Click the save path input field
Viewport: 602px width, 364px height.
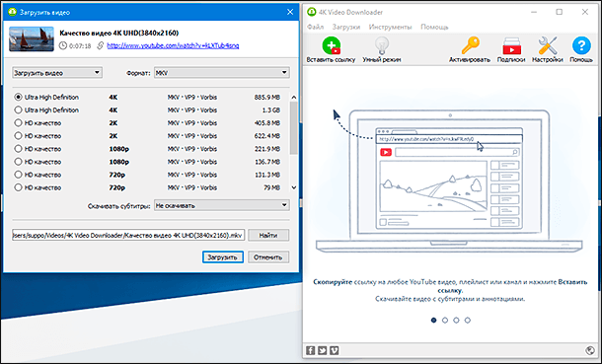128,235
